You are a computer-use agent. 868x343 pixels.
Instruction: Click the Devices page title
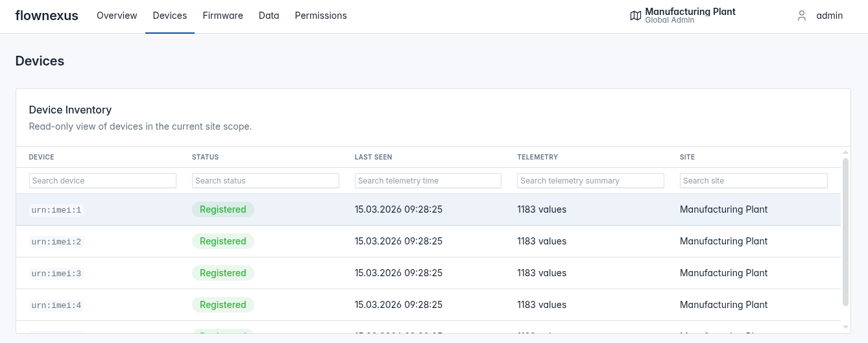(x=40, y=61)
